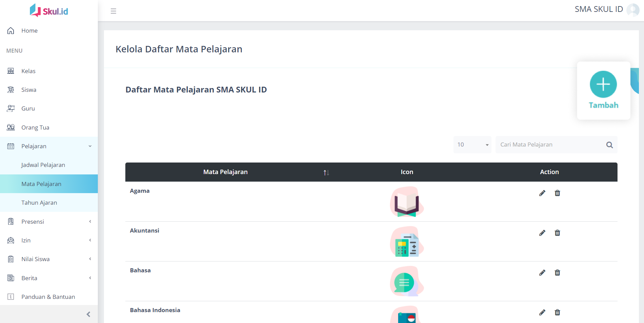Image resolution: width=644 pixels, height=323 pixels.
Task: Toggle sidebar with hamburger menu icon
Action: click(113, 11)
